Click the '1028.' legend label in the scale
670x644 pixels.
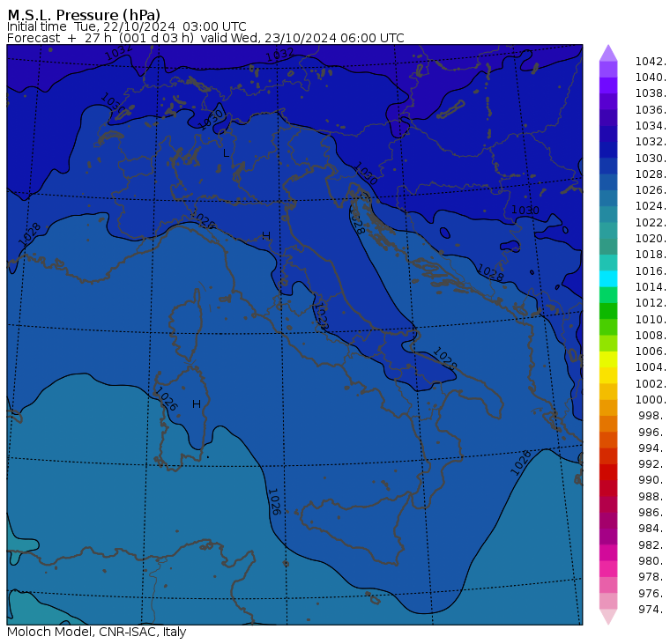tap(651, 174)
